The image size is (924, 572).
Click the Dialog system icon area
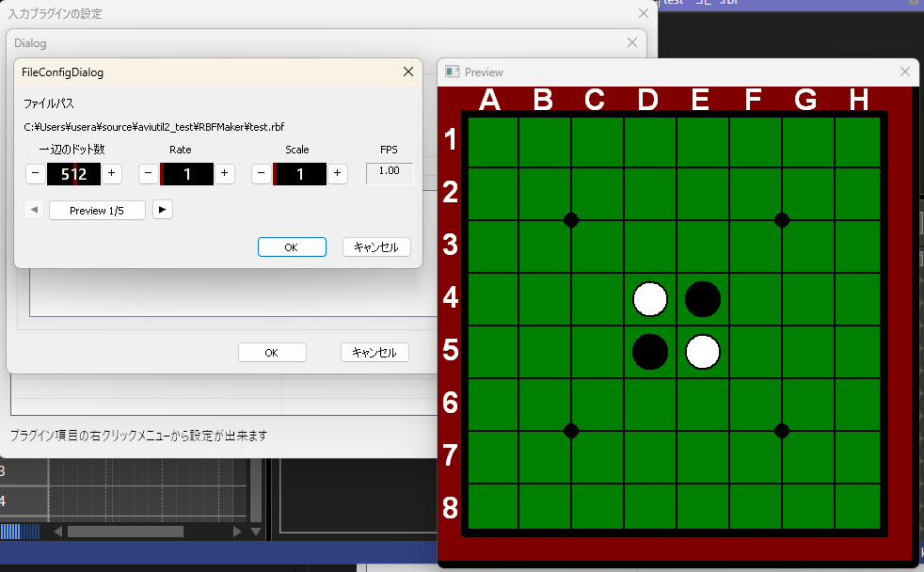tap(17, 42)
